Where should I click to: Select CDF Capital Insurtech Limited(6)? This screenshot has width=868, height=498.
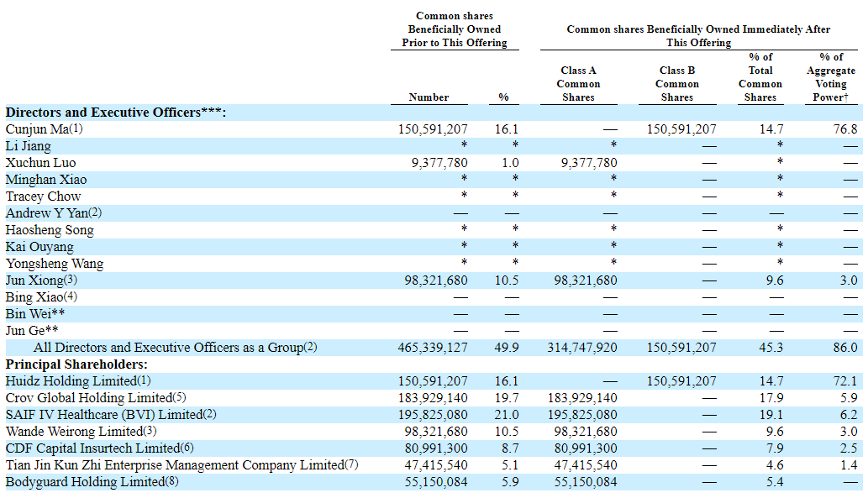(100, 448)
